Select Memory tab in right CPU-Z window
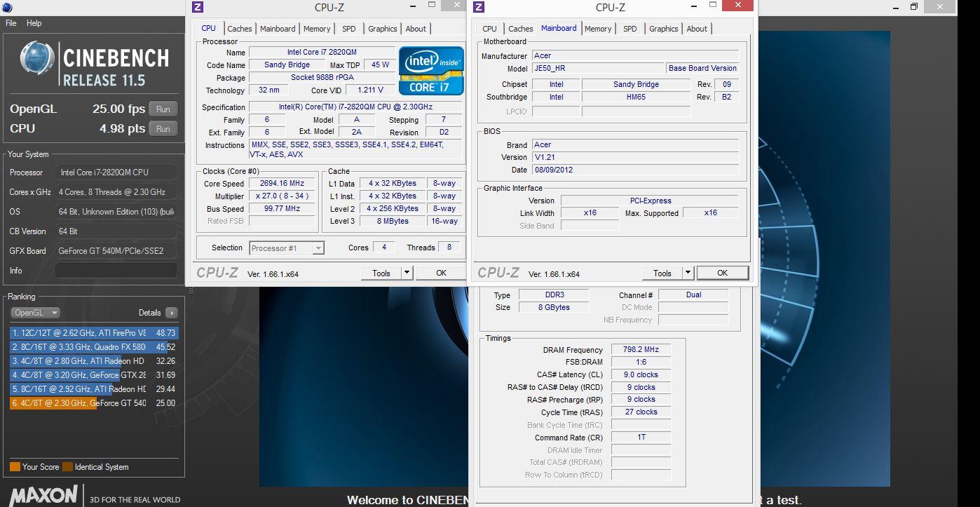This screenshot has width=980, height=507. point(598,29)
